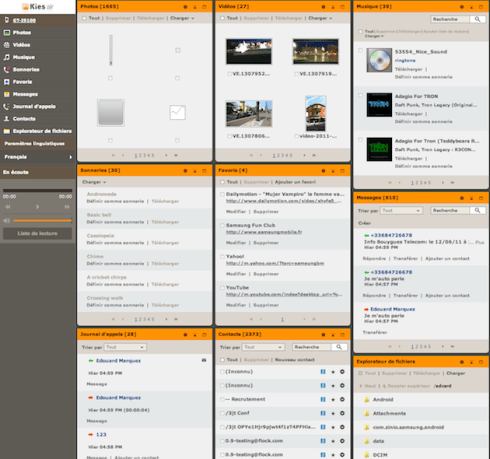Click Ajouter un favori link
The image size is (490, 459).
pyautogui.click(x=295, y=182)
